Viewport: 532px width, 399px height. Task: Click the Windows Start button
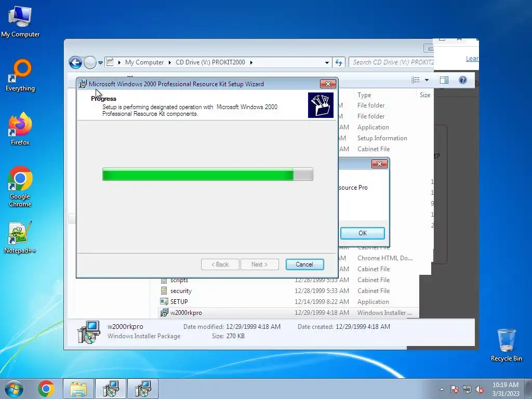(x=14, y=389)
